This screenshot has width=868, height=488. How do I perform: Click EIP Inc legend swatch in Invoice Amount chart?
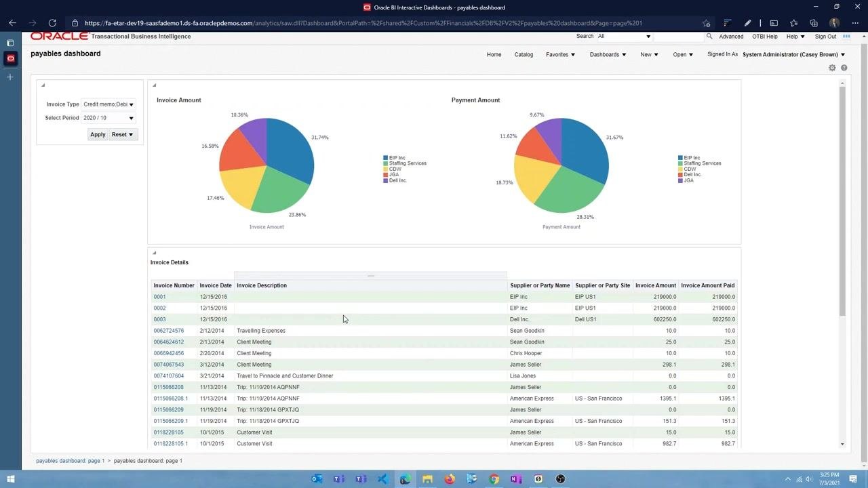(385, 158)
